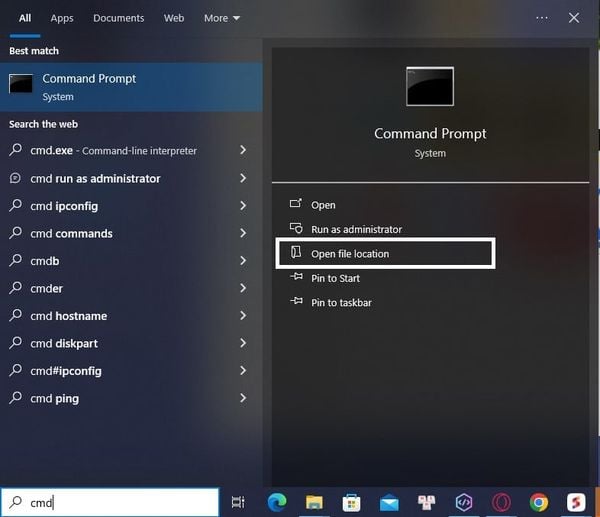The height and width of the screenshot is (517, 600).
Task: Click the cmd diskpart web suggestion
Action: pos(131,344)
